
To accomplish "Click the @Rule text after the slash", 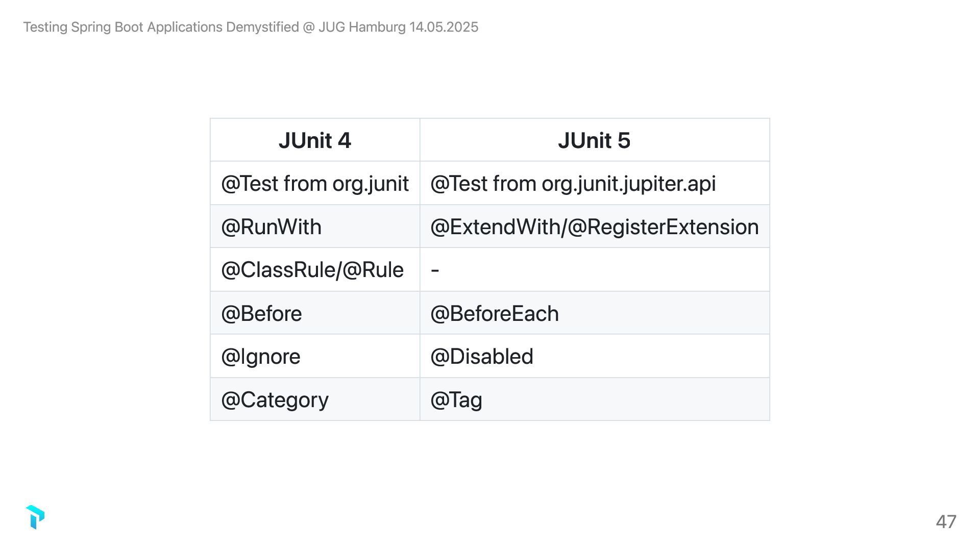I will tap(373, 270).
